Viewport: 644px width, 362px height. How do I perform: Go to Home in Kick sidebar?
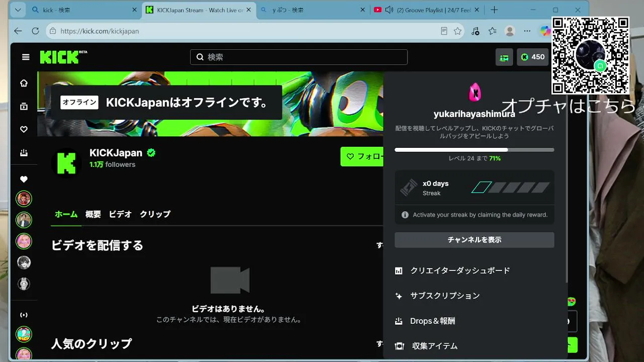point(24,83)
